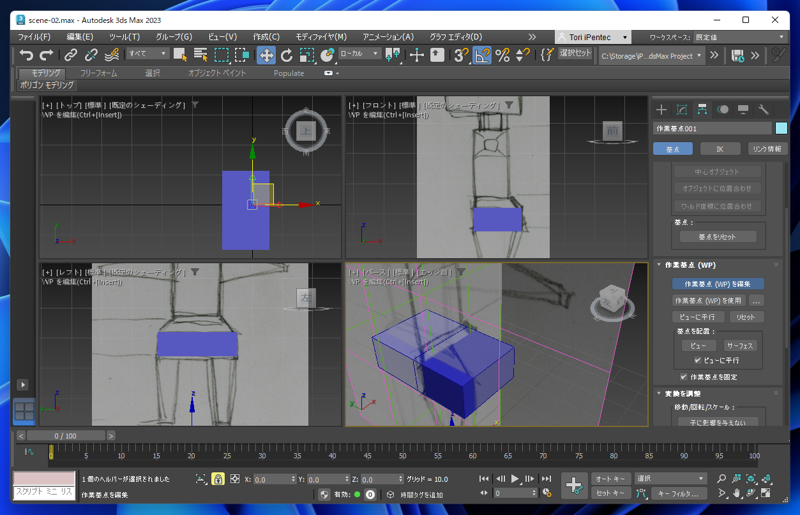Image resolution: width=800 pixels, height=515 pixels.
Task: Toggle Window/Crossing selection mode
Action: point(242,55)
